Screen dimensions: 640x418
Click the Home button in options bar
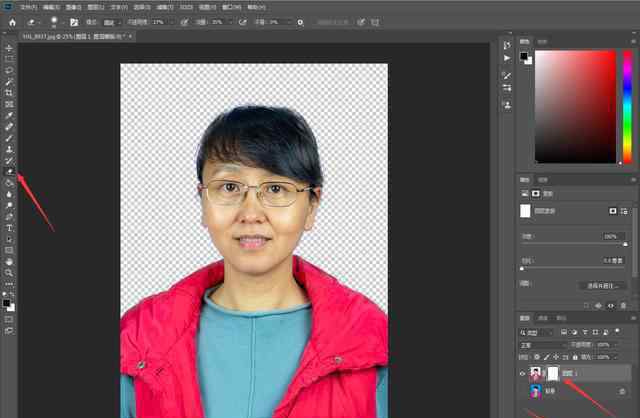12,22
